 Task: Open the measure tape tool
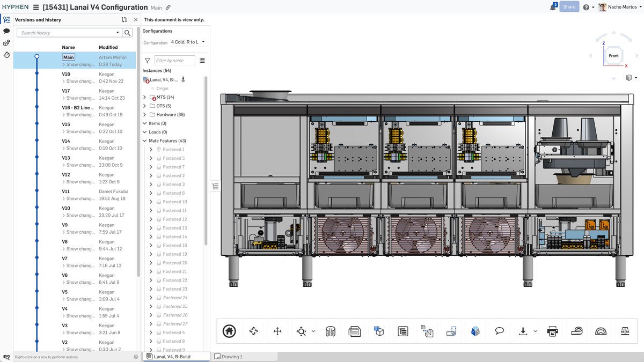point(576,331)
